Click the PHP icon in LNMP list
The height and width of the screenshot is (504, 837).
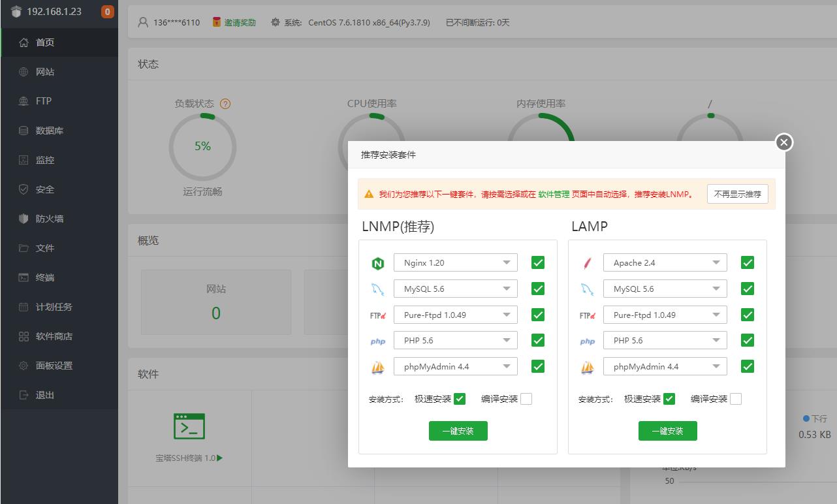(x=377, y=341)
